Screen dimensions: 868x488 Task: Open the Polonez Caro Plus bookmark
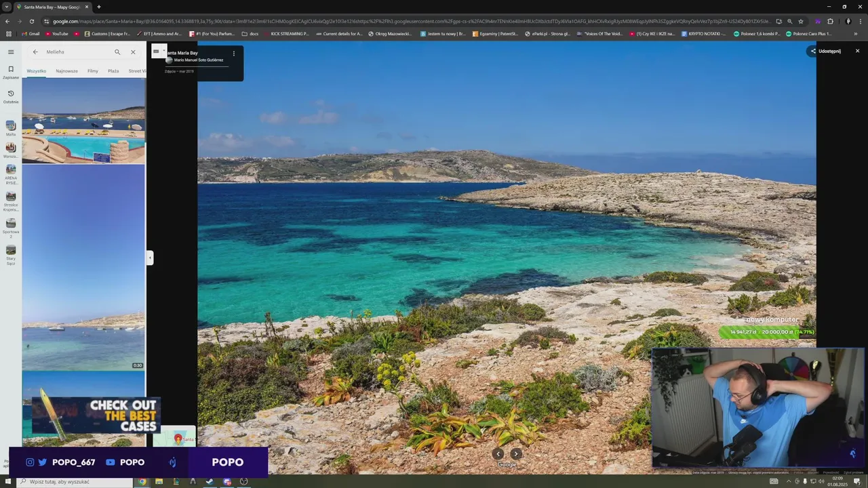808,33
